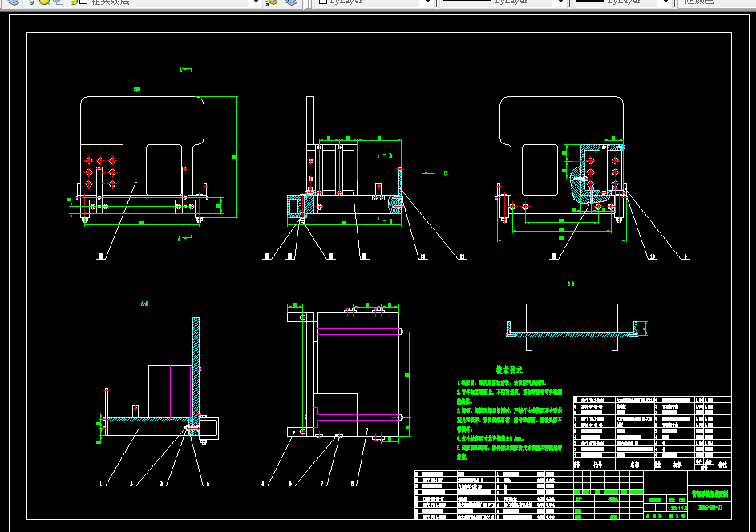The width and height of the screenshot is (756, 532).
Task: Toggle the layer freeze sun icon
Action: pos(44,2)
